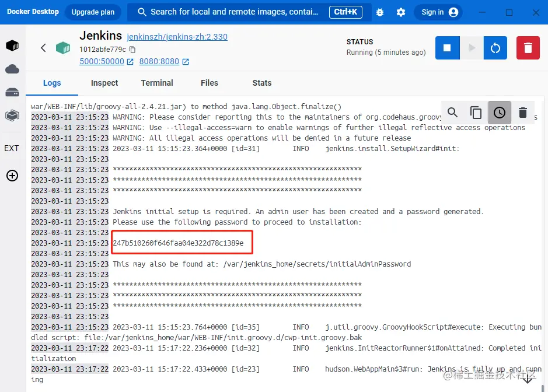Toggle timestamps with the clock icon
The height and width of the screenshot is (392, 548).
tap(500, 113)
